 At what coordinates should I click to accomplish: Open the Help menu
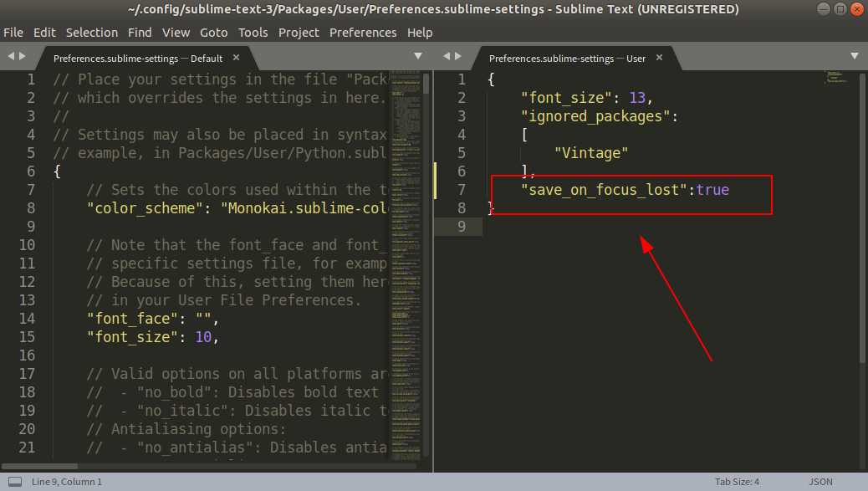pos(420,33)
